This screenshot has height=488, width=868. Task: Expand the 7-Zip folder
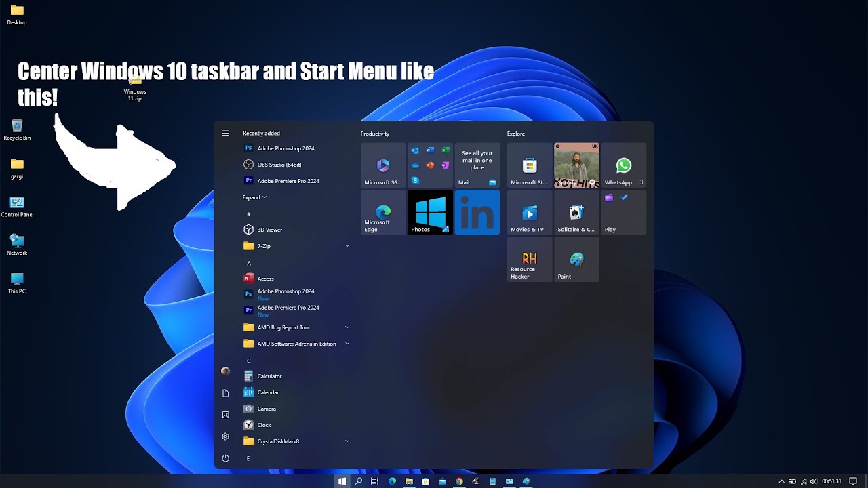[296, 246]
